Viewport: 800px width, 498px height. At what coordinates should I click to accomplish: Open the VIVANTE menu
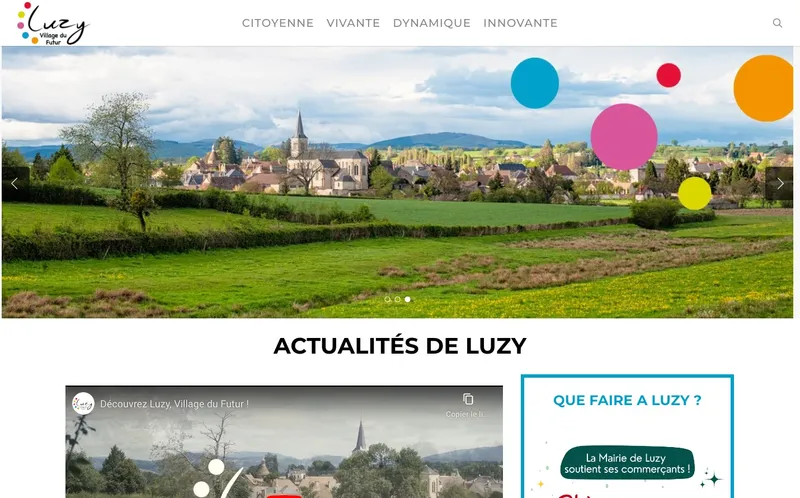(x=353, y=23)
